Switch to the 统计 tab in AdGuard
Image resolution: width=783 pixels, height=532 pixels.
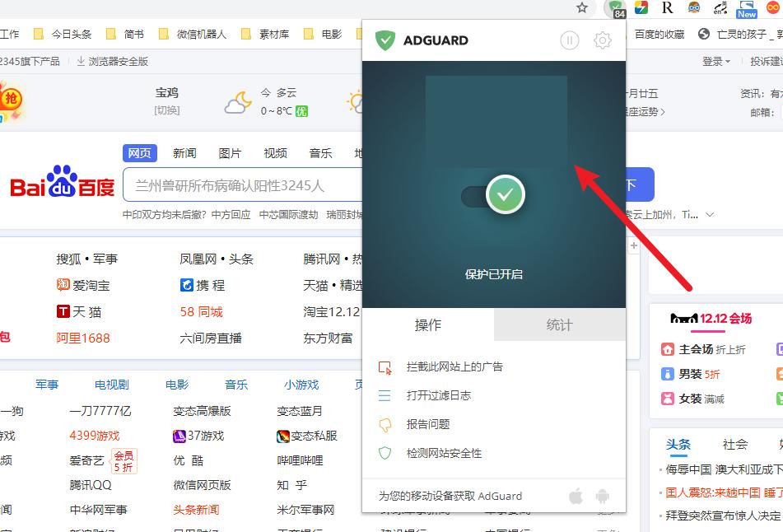point(559,324)
